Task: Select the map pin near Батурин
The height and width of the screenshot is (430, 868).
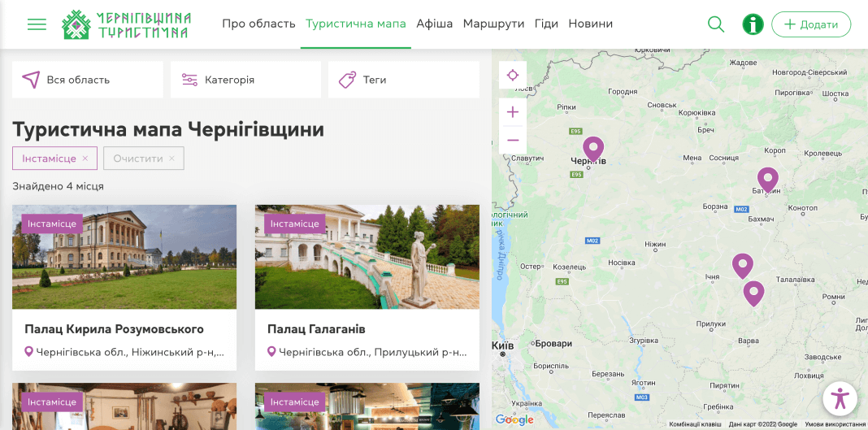Action: point(767,179)
